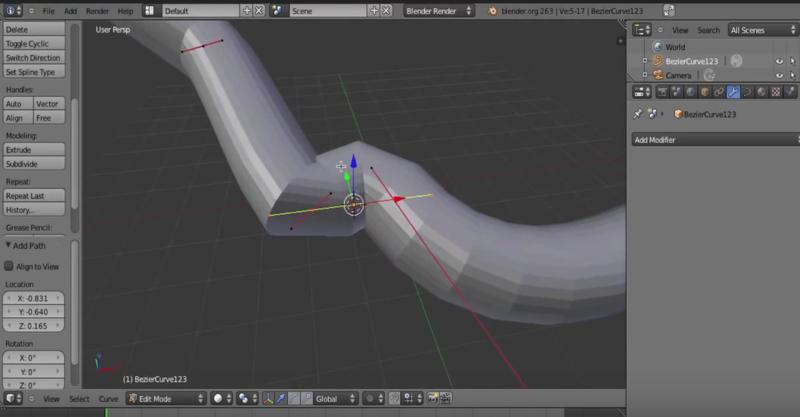Open viewport shading sphere dropdown

coord(222,399)
